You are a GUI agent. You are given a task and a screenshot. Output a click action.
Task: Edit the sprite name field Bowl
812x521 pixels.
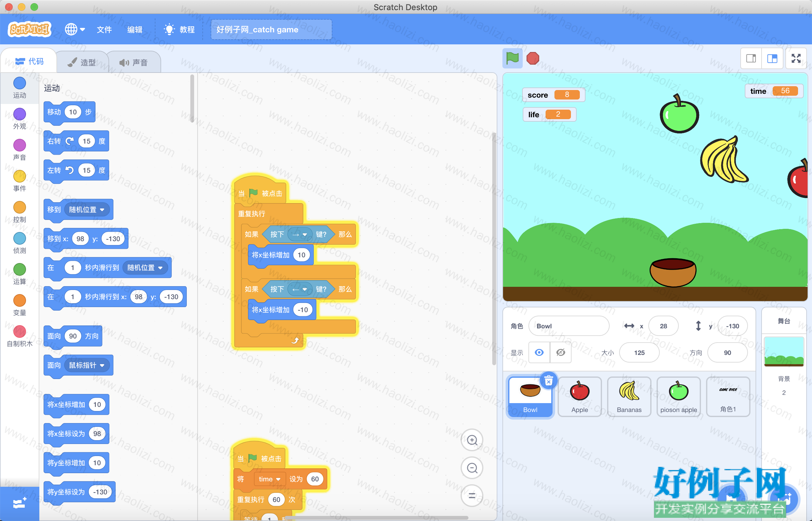coord(569,326)
